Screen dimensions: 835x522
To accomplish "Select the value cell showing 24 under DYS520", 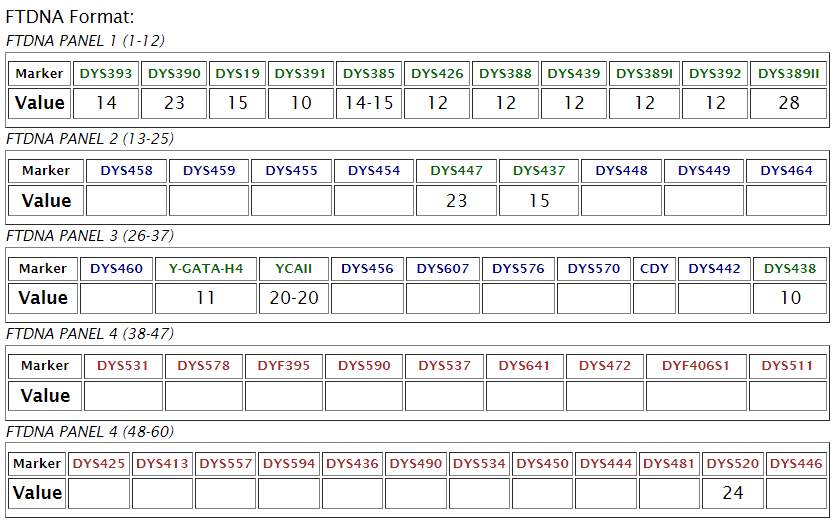I will coord(733,493).
